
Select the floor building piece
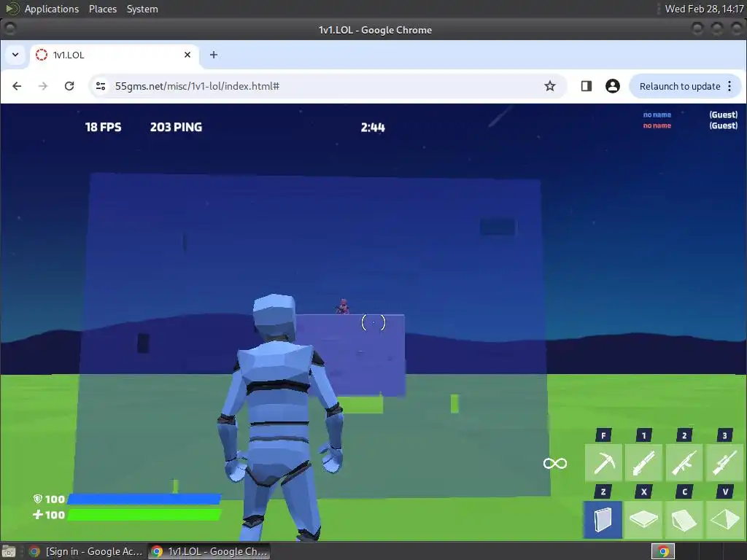tap(643, 519)
